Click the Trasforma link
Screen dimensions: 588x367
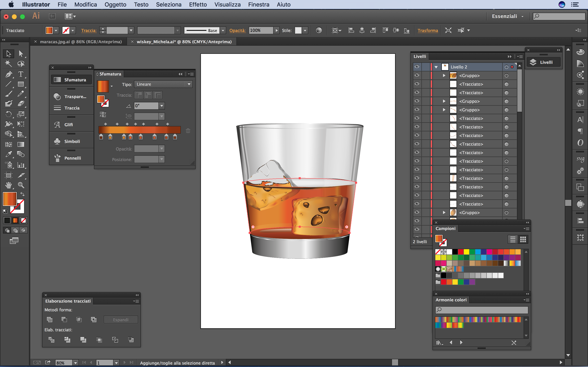tap(428, 30)
